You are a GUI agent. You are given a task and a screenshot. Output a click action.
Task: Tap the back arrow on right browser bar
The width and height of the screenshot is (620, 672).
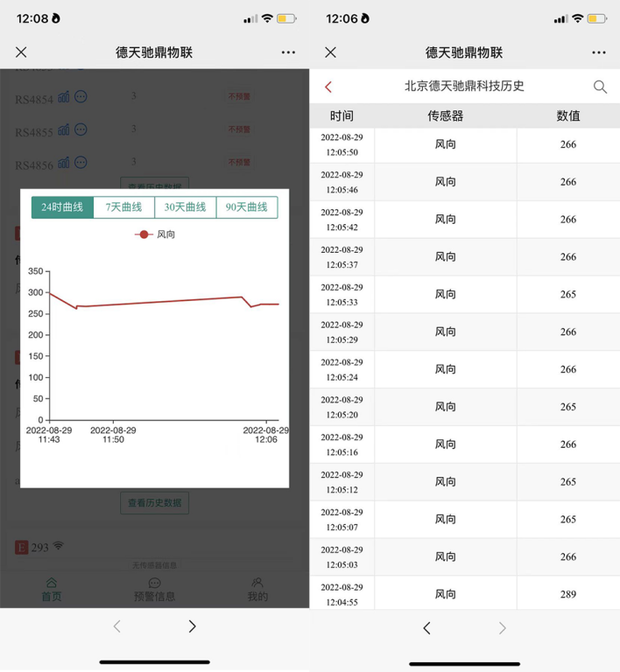426,628
